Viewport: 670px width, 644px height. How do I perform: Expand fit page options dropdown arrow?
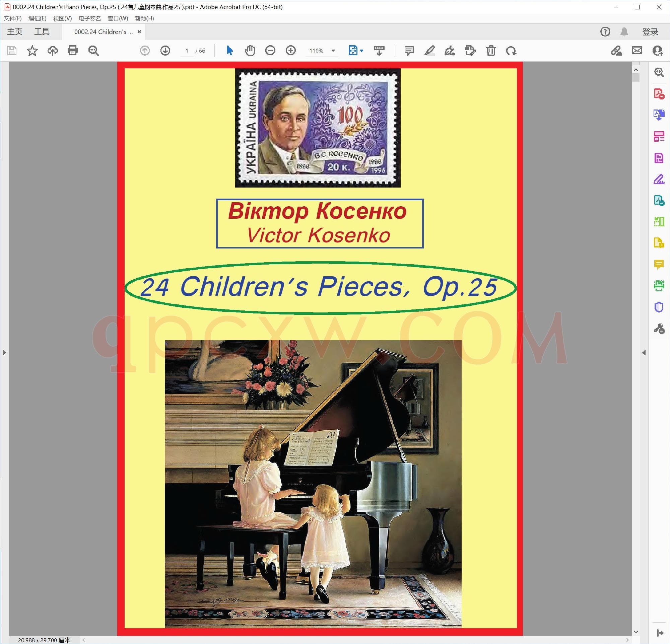point(362,51)
